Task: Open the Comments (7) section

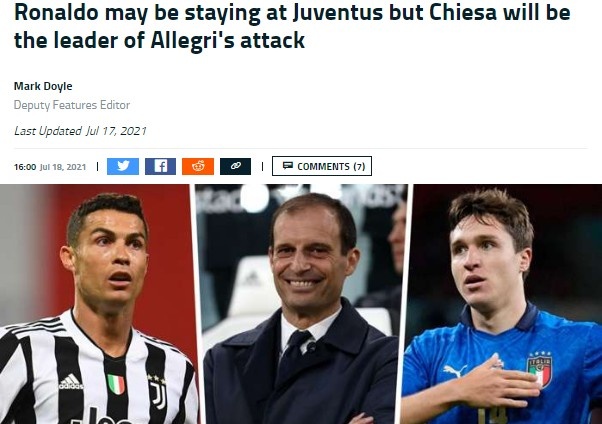Action: pyautogui.click(x=322, y=166)
